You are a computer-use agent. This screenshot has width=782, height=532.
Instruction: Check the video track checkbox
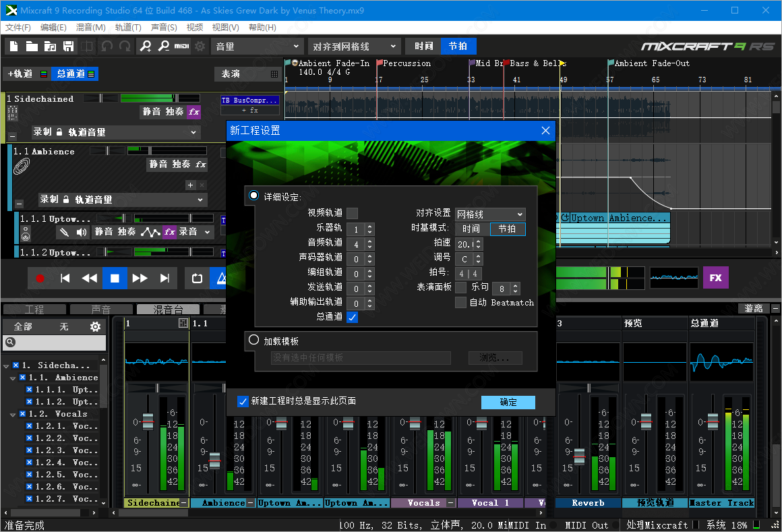pyautogui.click(x=352, y=213)
